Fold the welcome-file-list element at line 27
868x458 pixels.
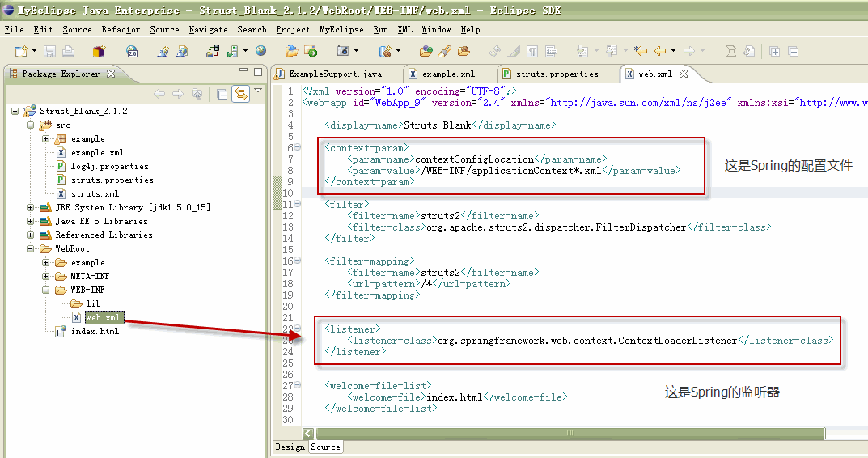297,385
